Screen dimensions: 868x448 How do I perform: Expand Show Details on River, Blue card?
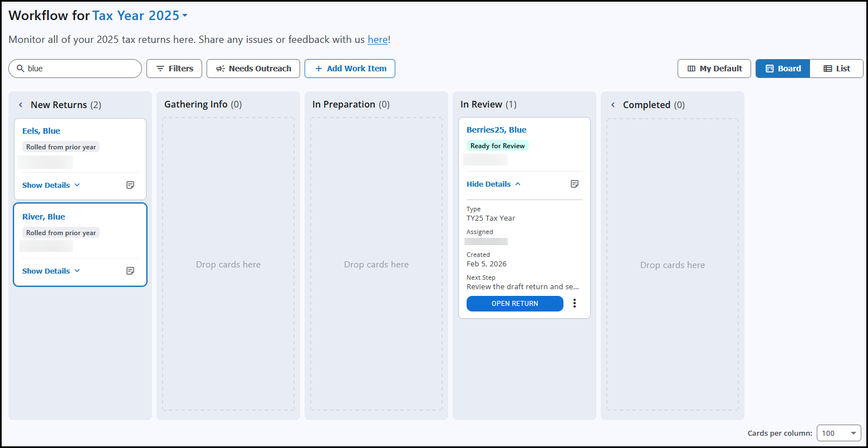coord(51,271)
